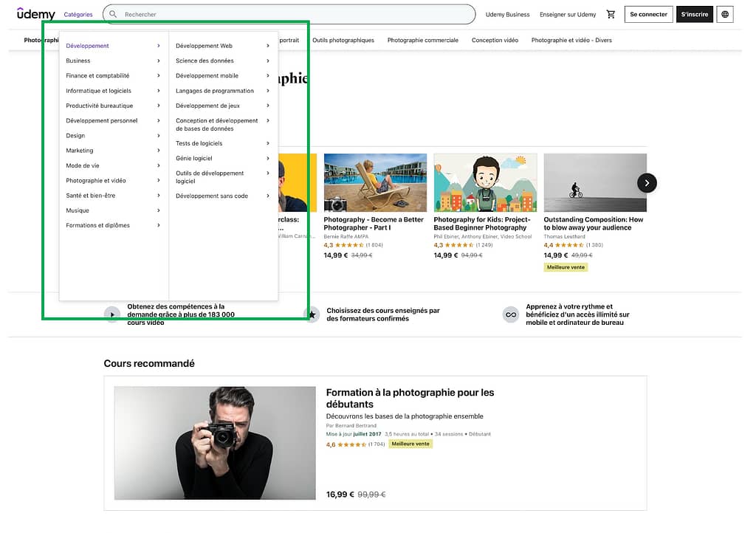The width and height of the screenshot is (756, 533).
Task: Click Meilleure vente badge under Outstanding Composition
Action: pyautogui.click(x=565, y=267)
